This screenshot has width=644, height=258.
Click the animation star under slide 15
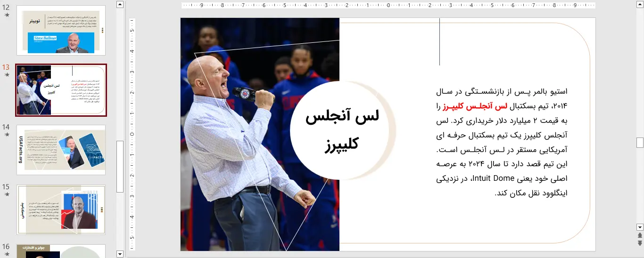coord(6,194)
